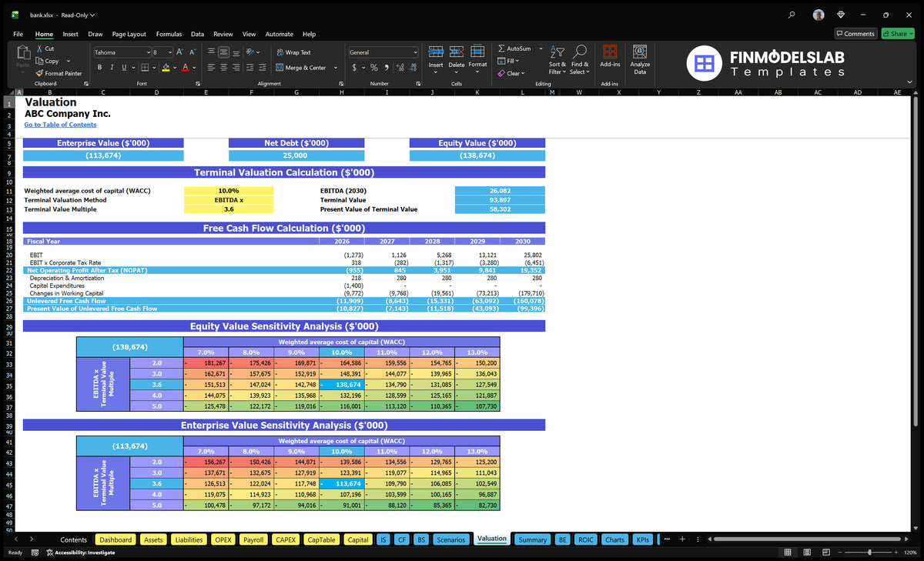Click Decrease Decimal icon

click(412, 68)
